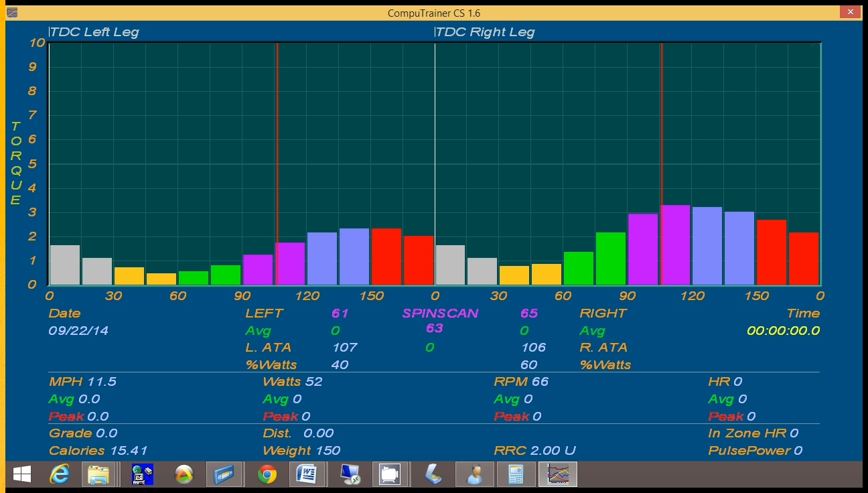Click the tallest purple bar in right leg chart
The width and height of the screenshot is (868, 493).
675,245
